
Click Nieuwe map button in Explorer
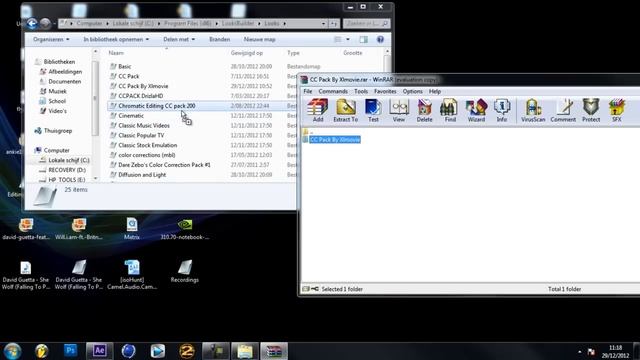260,40
